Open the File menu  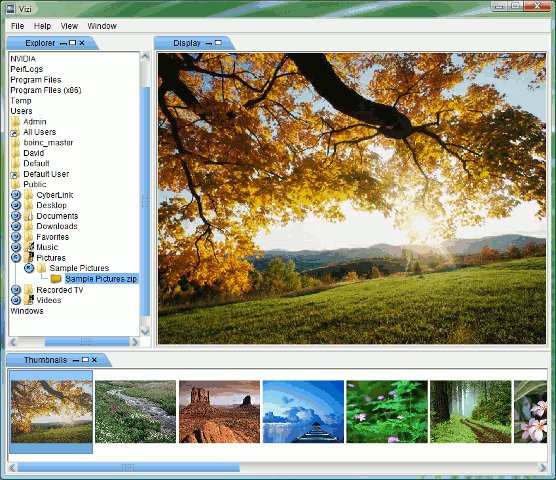[17, 26]
